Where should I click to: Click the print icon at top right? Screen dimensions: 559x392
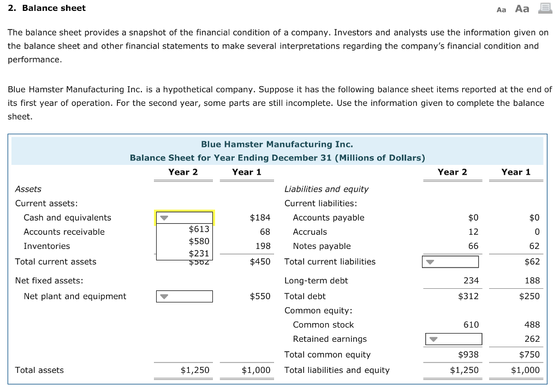[544, 8]
